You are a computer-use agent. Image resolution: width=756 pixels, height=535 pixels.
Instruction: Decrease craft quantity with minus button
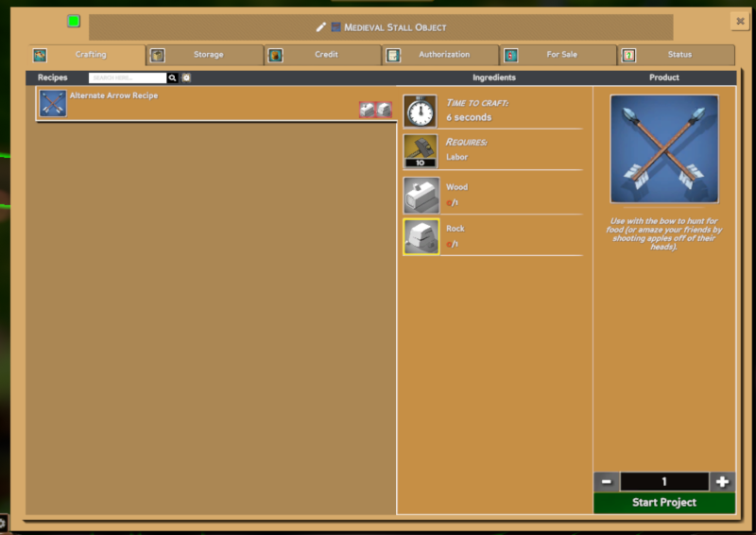(x=607, y=481)
